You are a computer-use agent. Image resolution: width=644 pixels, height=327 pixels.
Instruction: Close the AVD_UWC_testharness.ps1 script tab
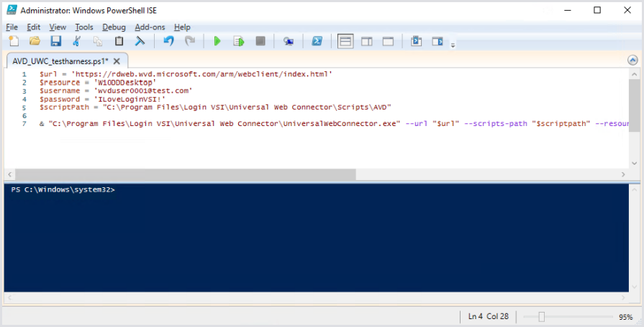117,61
